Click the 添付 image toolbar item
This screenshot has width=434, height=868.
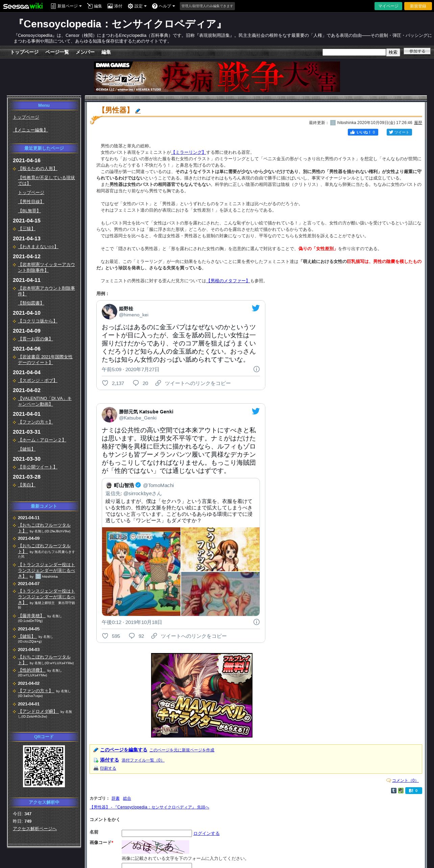[115, 6]
